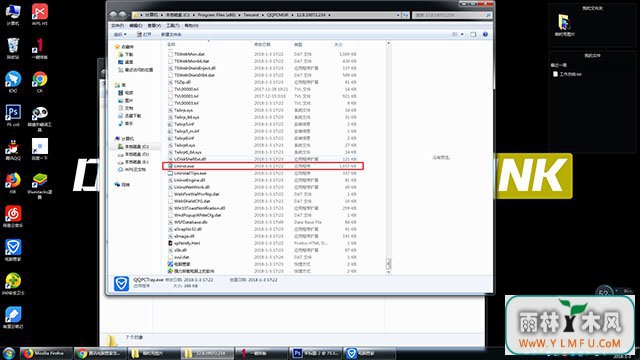The width and height of the screenshot is (640, 360).
Task: Select Local Disk (C:) in navigation pane
Action: pos(133,147)
